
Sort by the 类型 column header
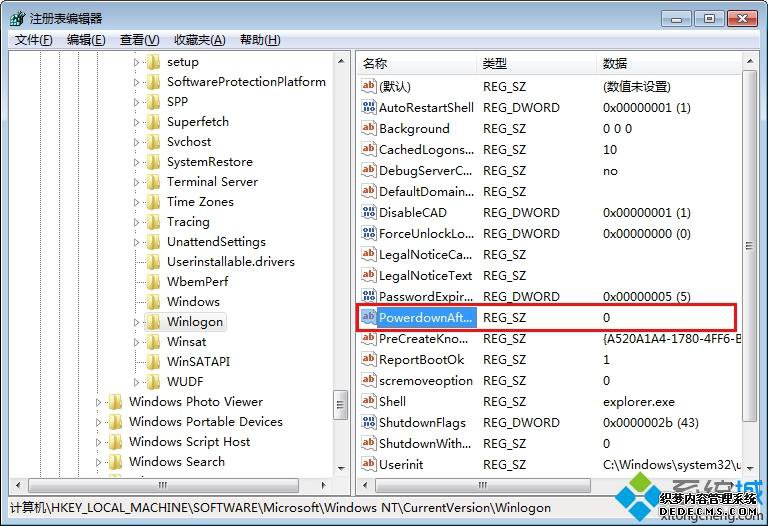[x=537, y=63]
